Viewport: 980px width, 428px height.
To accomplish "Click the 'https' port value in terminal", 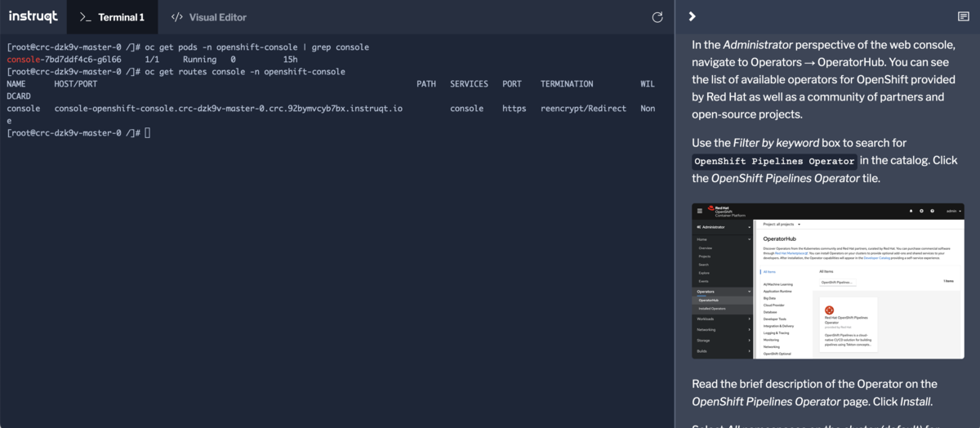I will coord(514,108).
